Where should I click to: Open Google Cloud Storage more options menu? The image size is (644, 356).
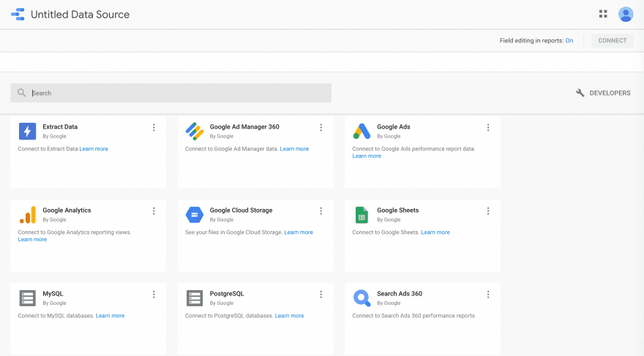tap(321, 211)
